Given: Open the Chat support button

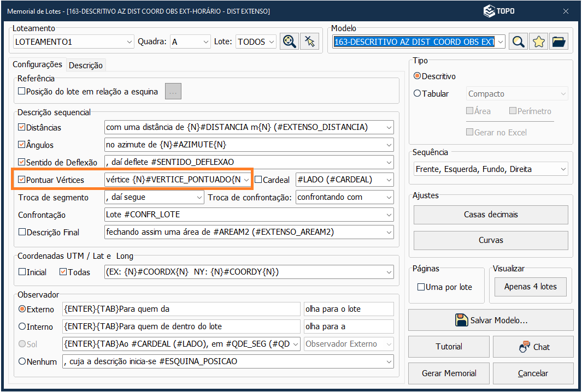Looking at the screenshot, I should tap(533, 347).
